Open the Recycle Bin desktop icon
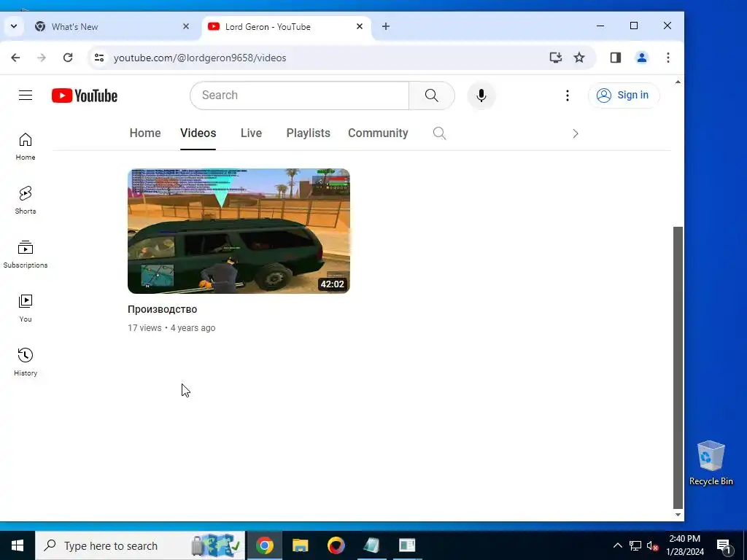747x560 pixels. click(x=711, y=463)
